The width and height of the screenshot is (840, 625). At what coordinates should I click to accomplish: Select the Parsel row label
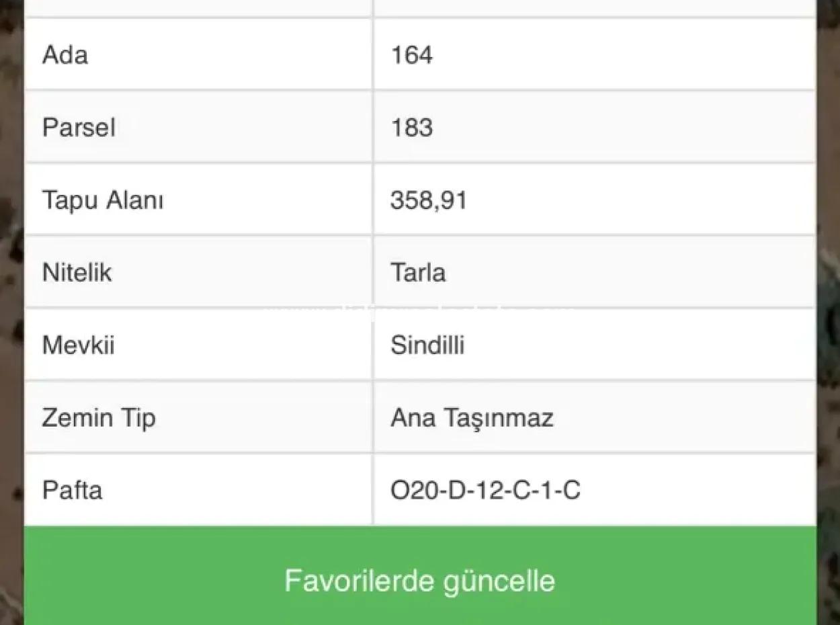coord(79,127)
